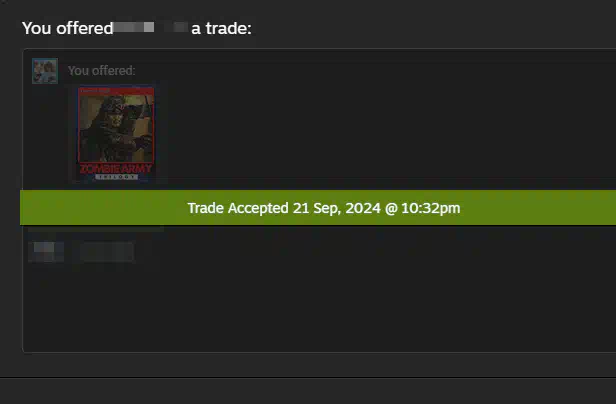This screenshot has width=616, height=404.
Task: Click the green Trade Accepted banner
Action: point(318,208)
